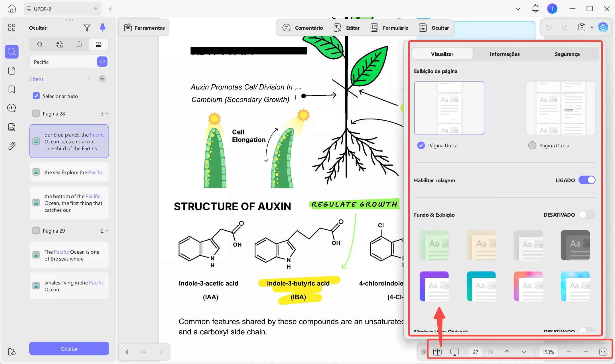
Task: Switch to the Informações tab
Action: coord(504,54)
